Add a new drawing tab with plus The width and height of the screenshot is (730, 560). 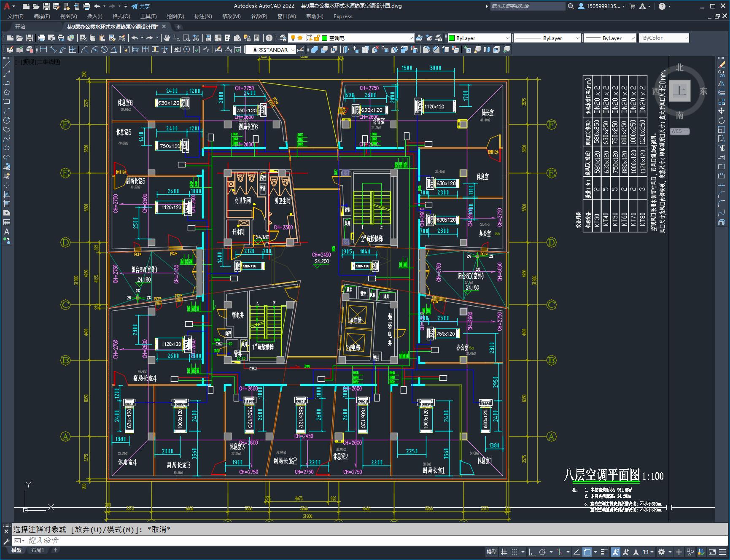pyautogui.click(x=178, y=27)
